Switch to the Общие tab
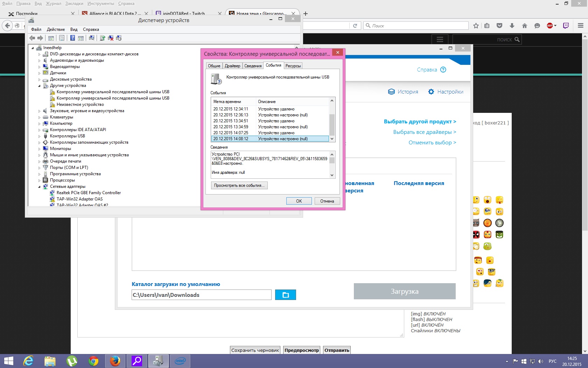Viewport: 588px width, 368px height. pos(214,66)
